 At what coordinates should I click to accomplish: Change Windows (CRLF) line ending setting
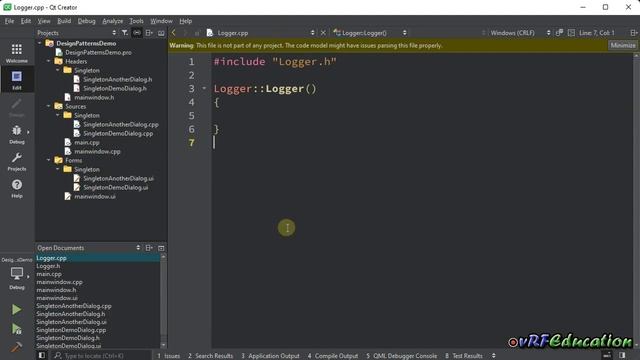(520, 33)
